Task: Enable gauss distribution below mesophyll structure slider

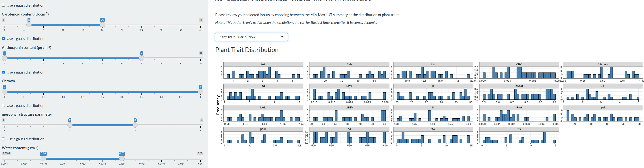Action: click(x=3, y=139)
